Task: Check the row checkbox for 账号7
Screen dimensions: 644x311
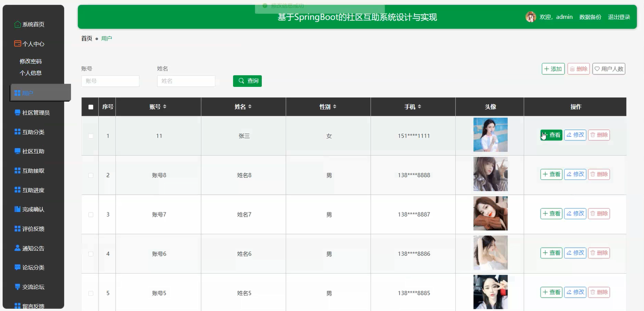Action: click(91, 214)
